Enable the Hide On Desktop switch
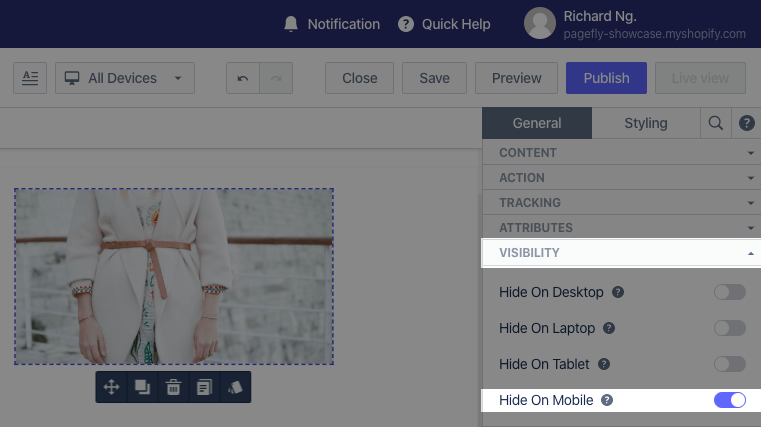The width and height of the screenshot is (761, 427). click(x=729, y=292)
